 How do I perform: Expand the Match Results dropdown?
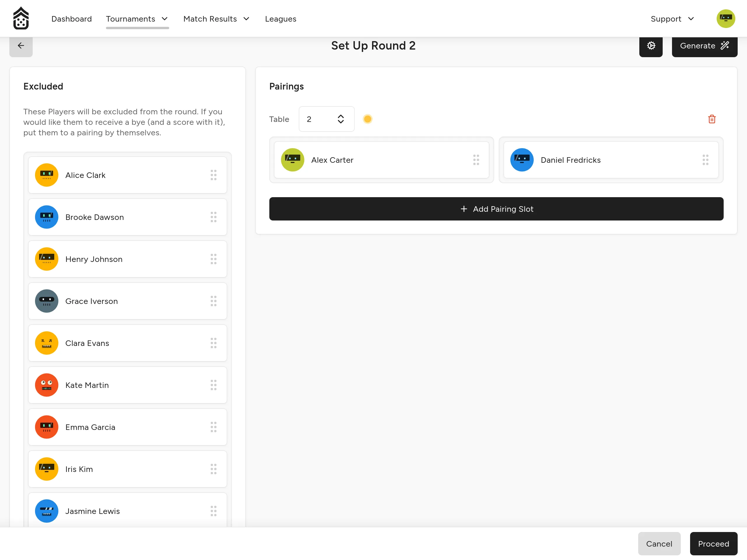217,19
